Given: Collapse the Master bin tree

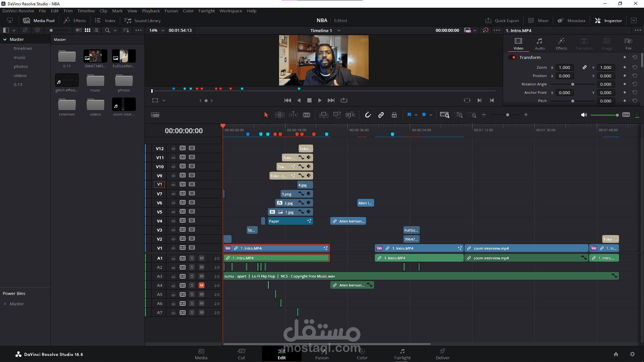Looking at the screenshot, I should point(5,39).
